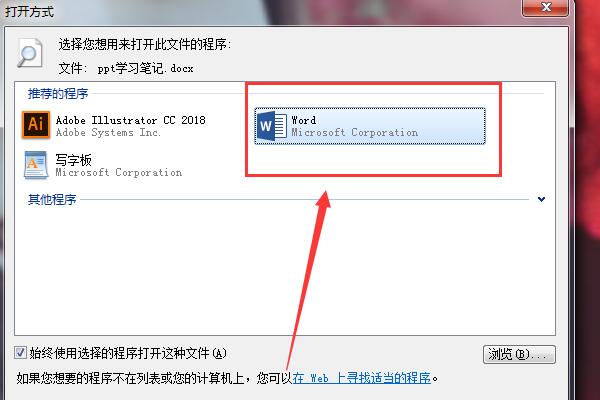The width and height of the screenshot is (600, 400).
Task: Choose the Word program icon
Action: pyautogui.click(x=272, y=126)
